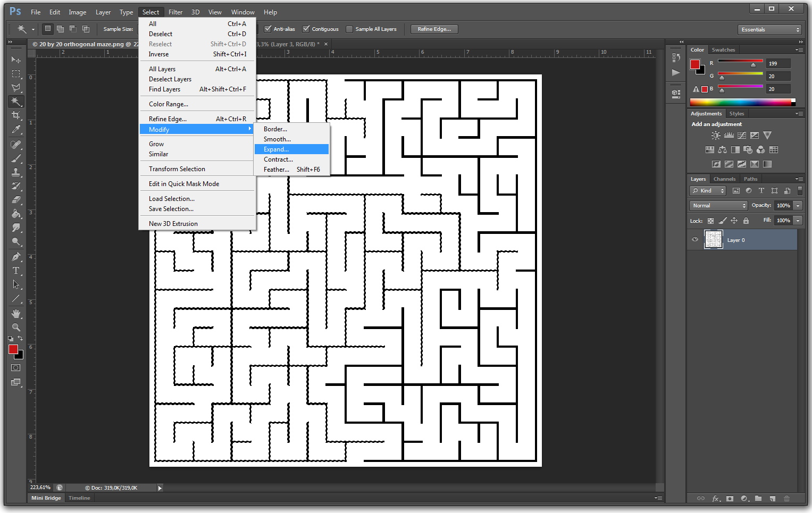Select the Zoom tool in toolbox
Screen dimensions: 812x513
(x=16, y=327)
